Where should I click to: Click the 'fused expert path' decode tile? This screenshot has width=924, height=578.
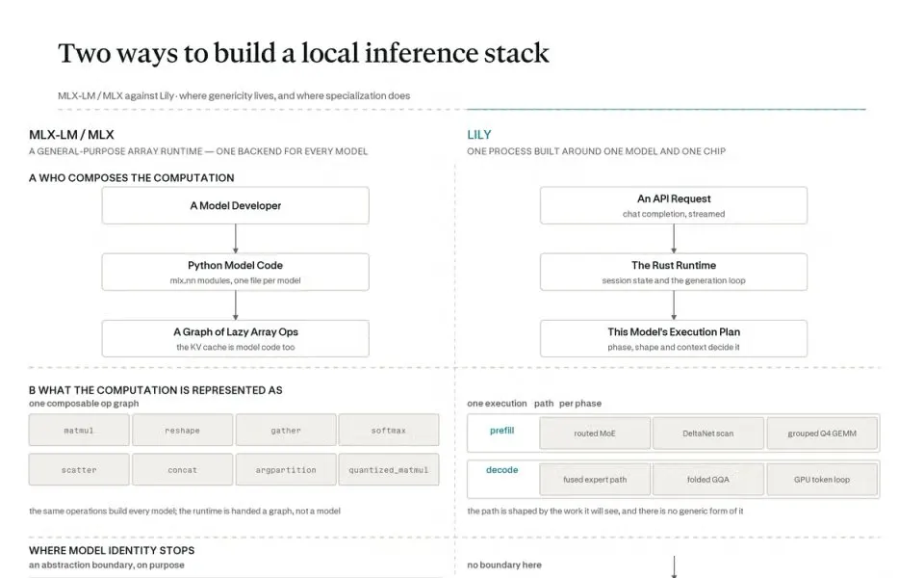(x=595, y=480)
